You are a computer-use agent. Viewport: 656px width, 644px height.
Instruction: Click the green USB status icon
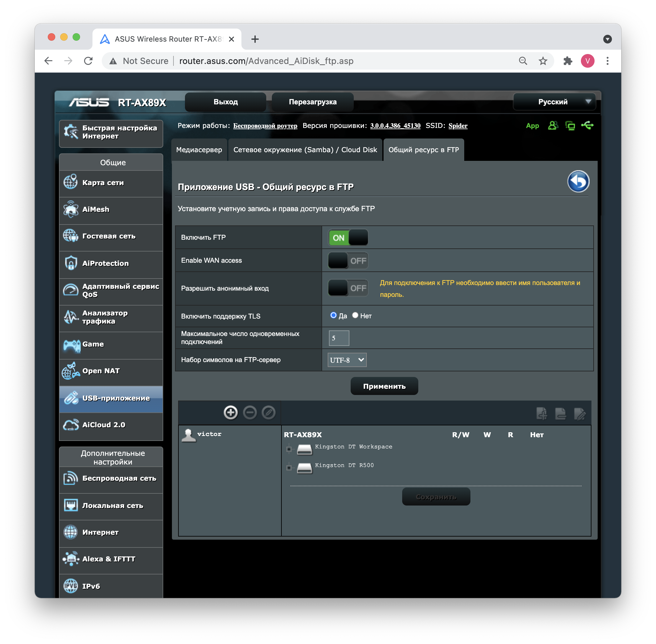click(587, 125)
